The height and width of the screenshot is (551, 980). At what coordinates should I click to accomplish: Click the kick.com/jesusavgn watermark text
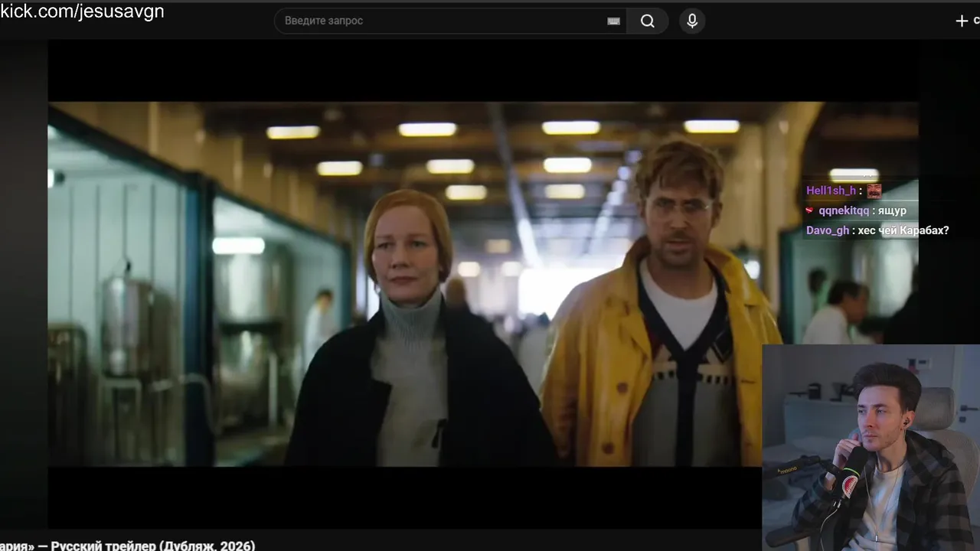pyautogui.click(x=82, y=11)
